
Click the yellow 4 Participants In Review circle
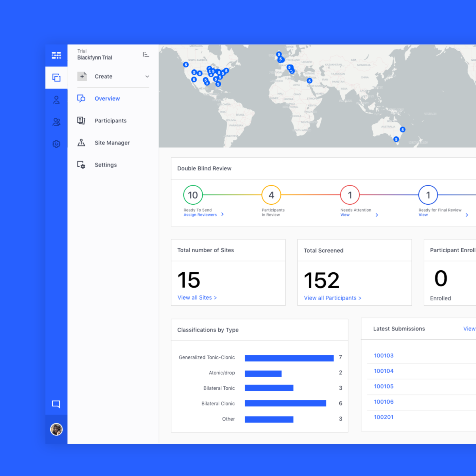(x=271, y=195)
